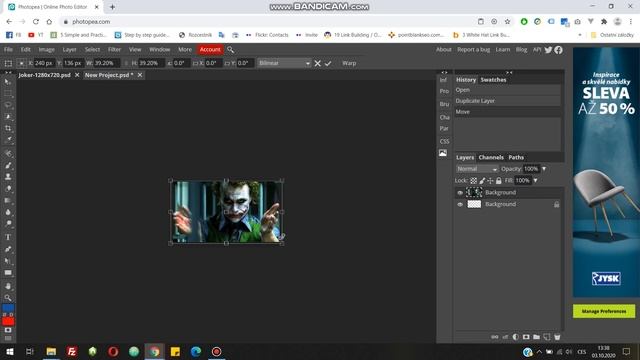Click the Warp button
The height and width of the screenshot is (360, 640).
349,63
